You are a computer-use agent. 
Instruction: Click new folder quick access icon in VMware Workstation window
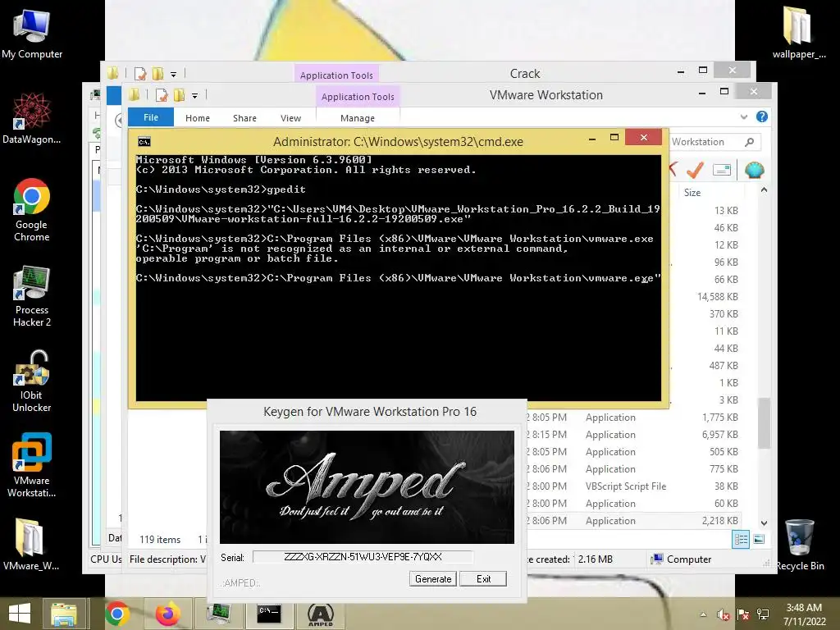179,95
